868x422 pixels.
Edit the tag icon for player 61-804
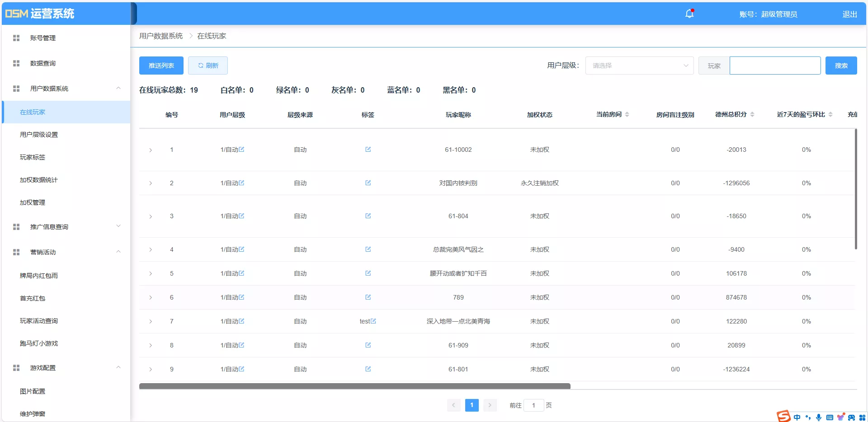click(x=368, y=216)
